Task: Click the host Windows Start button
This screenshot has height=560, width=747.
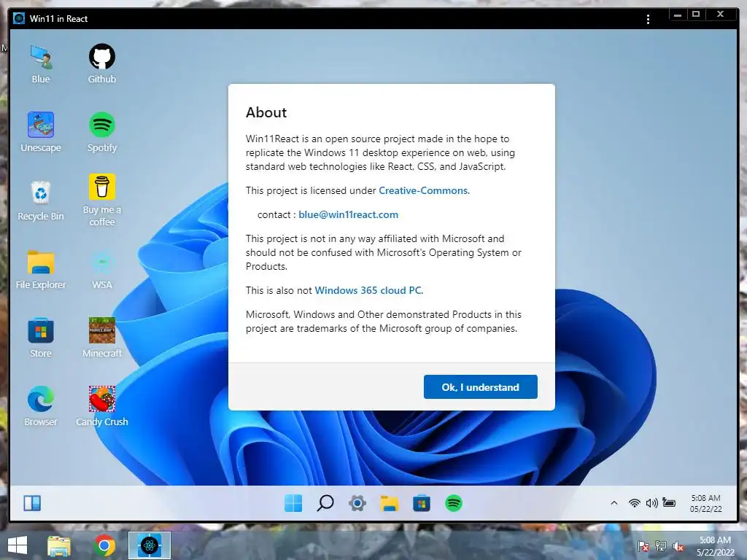Action: pyautogui.click(x=18, y=545)
